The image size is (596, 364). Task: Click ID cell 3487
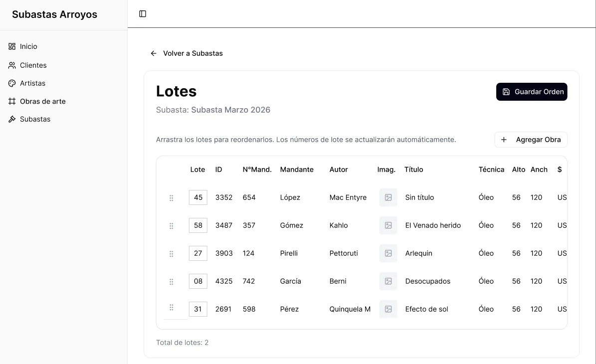pyautogui.click(x=224, y=225)
